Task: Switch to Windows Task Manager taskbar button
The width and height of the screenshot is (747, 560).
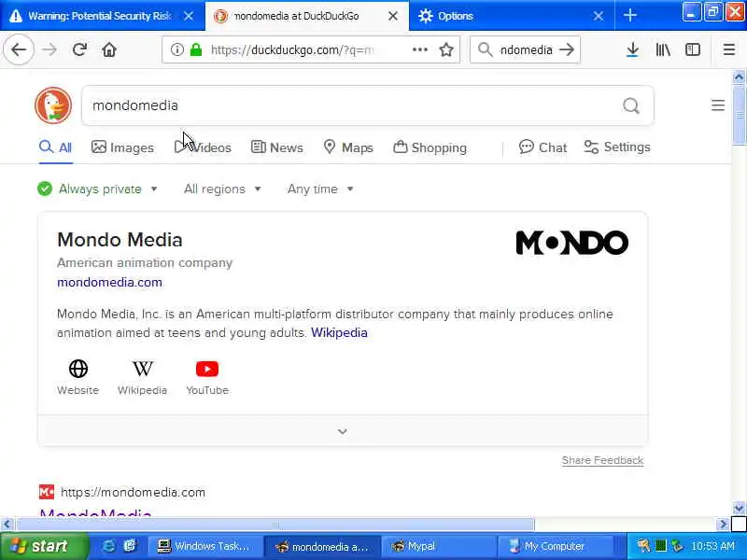Action: coord(204,546)
